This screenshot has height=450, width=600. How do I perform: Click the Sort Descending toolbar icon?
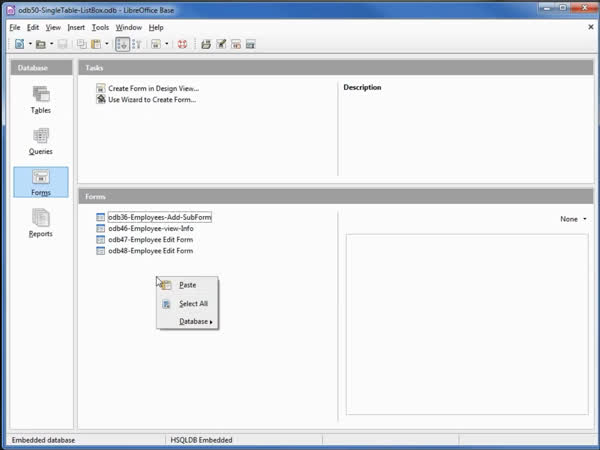137,44
